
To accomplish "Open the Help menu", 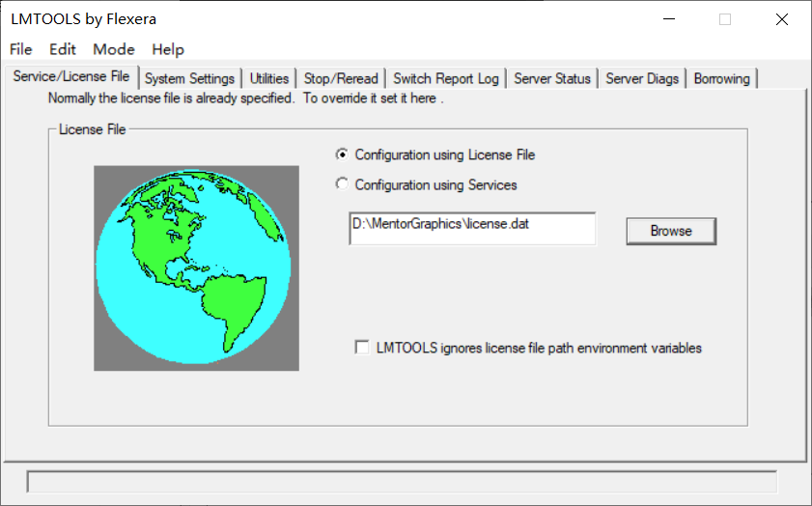I will pos(168,49).
